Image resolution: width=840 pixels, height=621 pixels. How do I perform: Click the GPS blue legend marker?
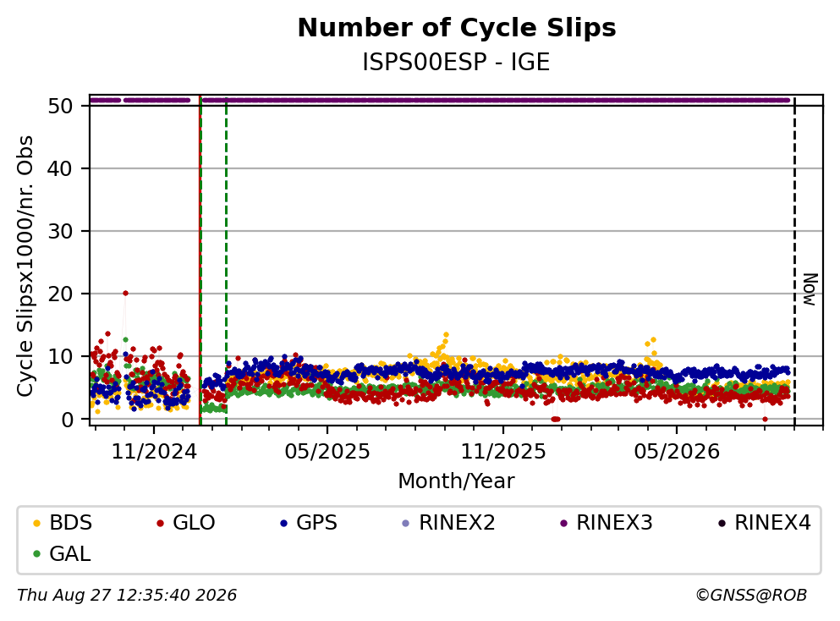pos(283,523)
